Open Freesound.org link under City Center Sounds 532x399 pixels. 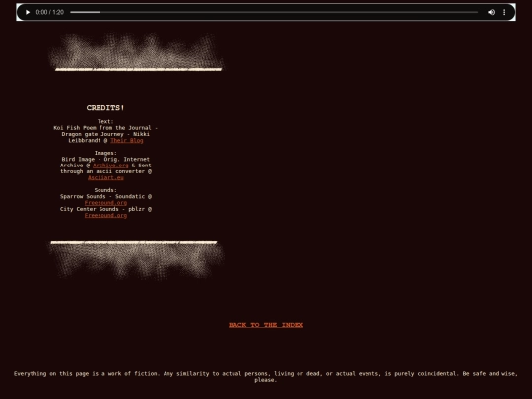click(105, 216)
